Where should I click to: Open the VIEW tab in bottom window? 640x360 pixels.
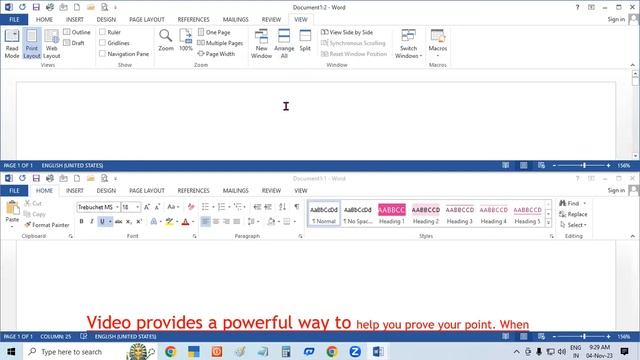pos(301,191)
